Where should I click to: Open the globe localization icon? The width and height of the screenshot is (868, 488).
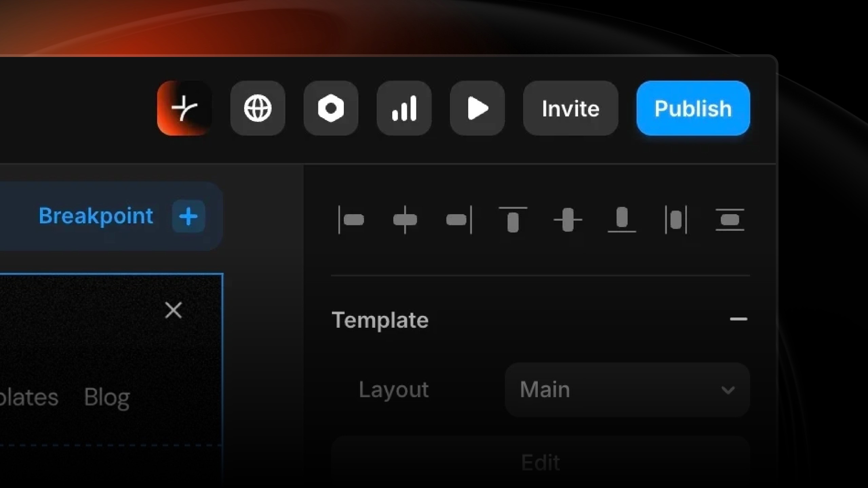[258, 108]
